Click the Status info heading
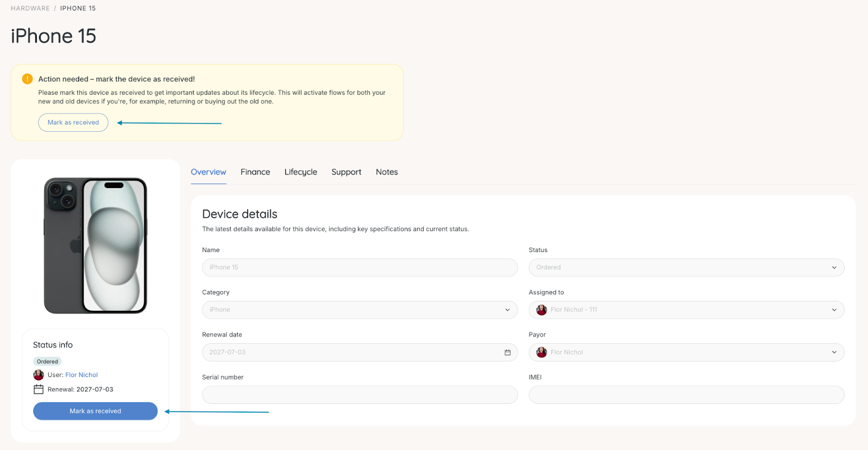Viewport: 868px width, 450px height. tap(53, 345)
